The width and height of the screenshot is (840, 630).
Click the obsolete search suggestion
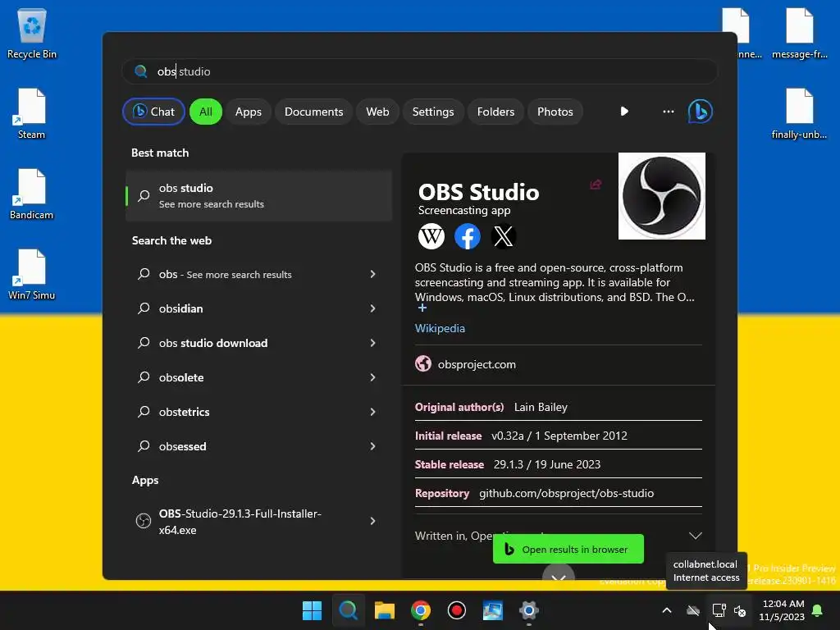pyautogui.click(x=181, y=377)
